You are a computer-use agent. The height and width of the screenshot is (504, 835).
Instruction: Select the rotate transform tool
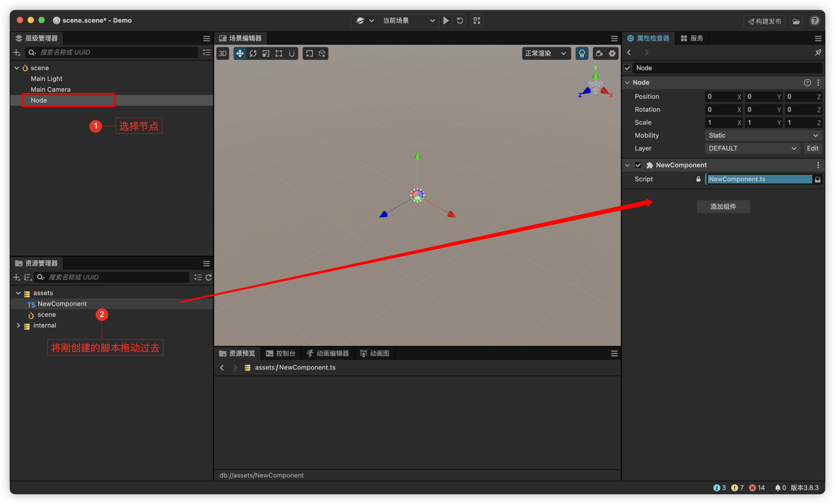253,53
